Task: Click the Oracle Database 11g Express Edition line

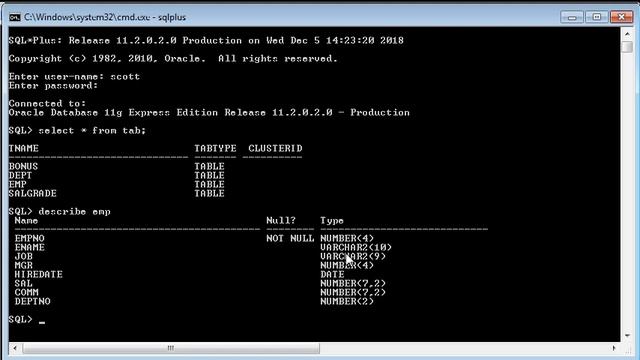Action: tap(209, 113)
